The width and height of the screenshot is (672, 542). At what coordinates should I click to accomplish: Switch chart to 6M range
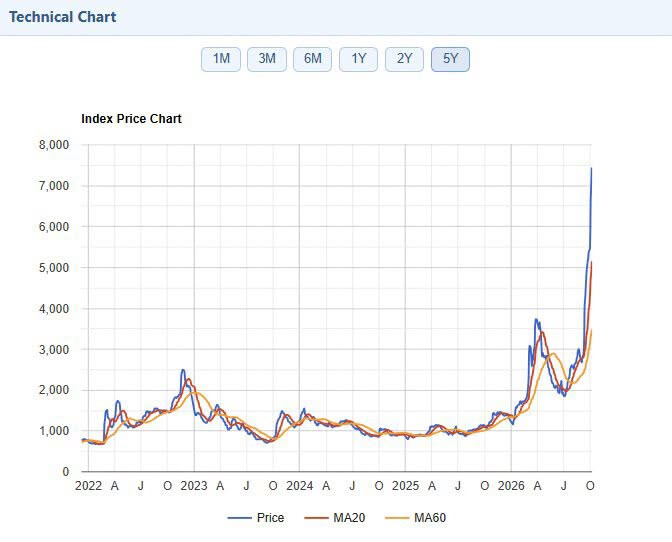(312, 59)
